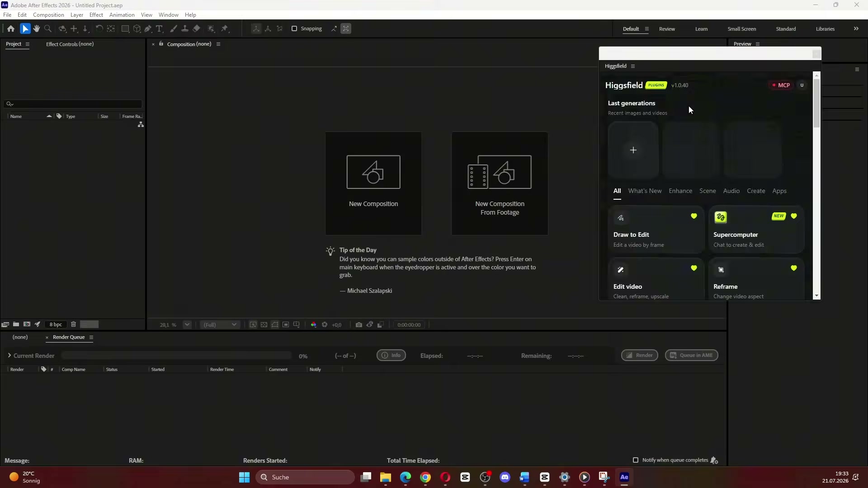
Task: Select the Puppet Pin tool
Action: [x=225, y=28]
